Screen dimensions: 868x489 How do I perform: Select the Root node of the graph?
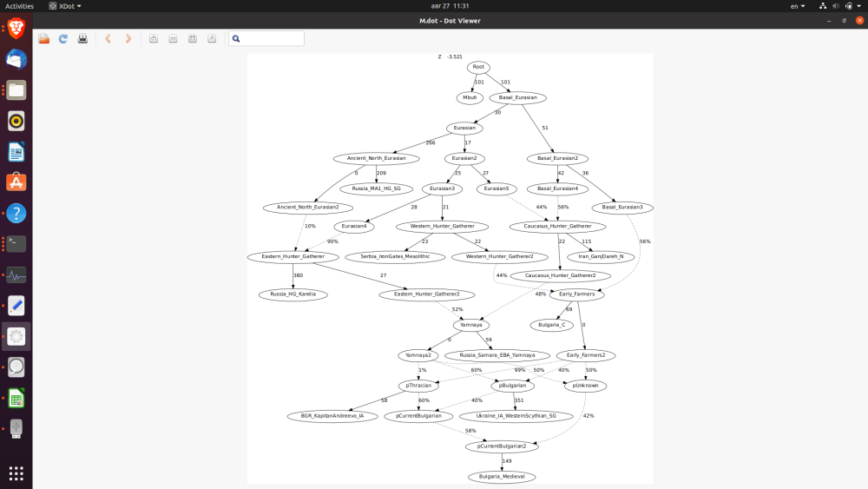coord(478,67)
